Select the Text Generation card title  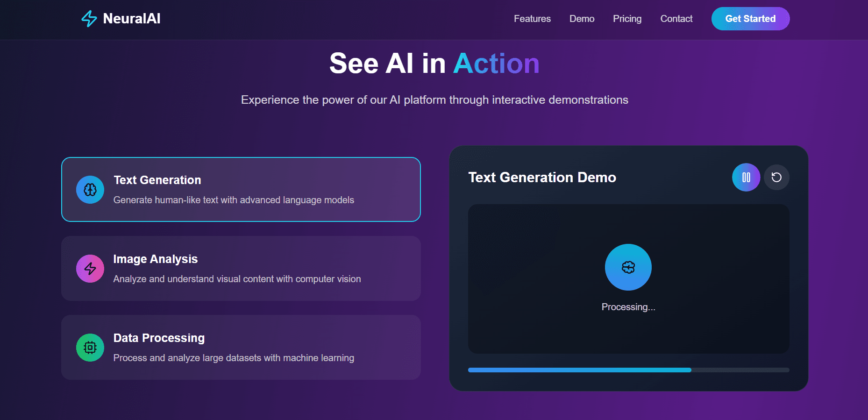pyautogui.click(x=157, y=180)
